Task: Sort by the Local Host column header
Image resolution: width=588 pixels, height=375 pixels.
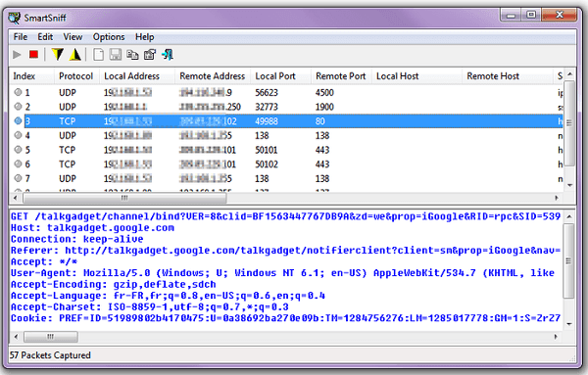Action: [416, 76]
